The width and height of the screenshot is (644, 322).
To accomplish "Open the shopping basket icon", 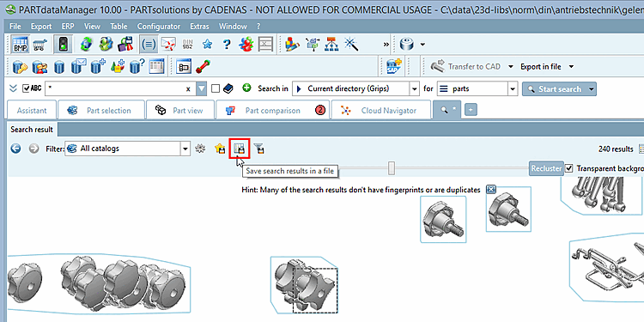I will [39, 44].
